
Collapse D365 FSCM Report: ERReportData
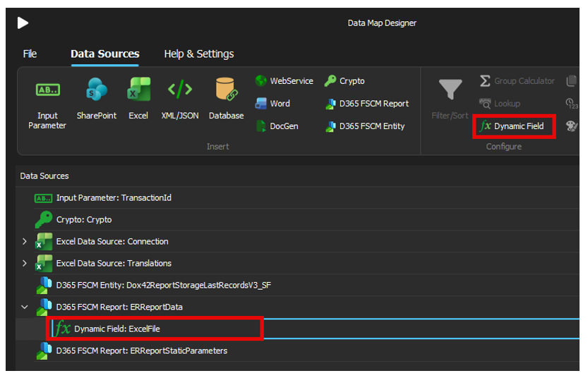click(25, 307)
